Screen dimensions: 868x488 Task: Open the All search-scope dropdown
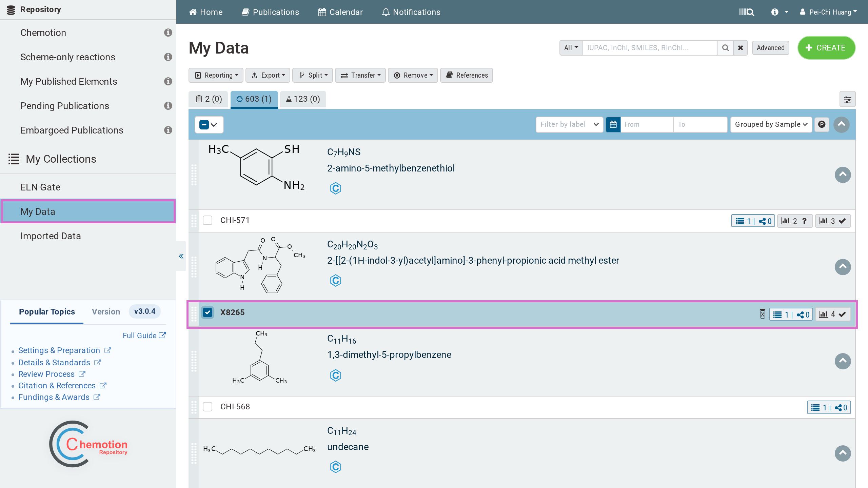point(571,48)
